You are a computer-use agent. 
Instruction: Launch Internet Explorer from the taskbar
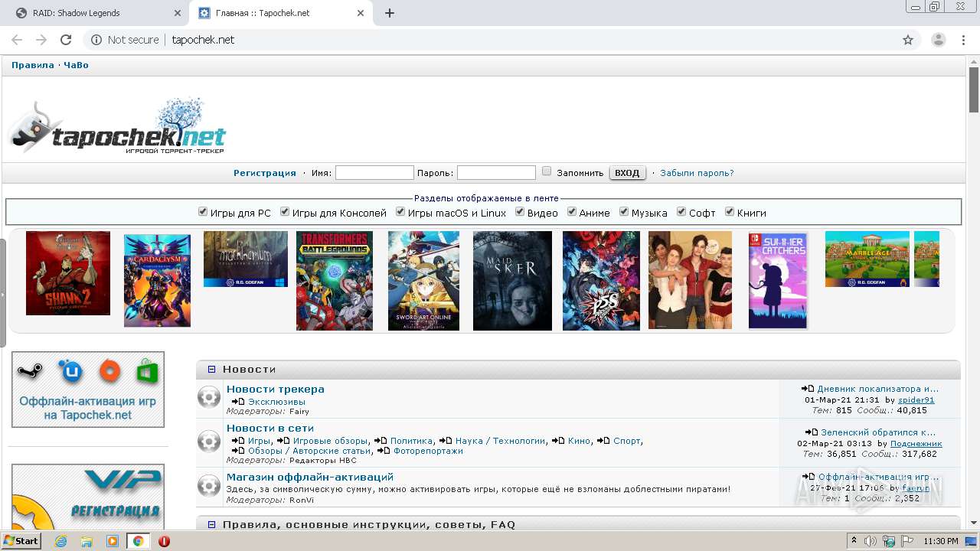[x=60, y=541]
